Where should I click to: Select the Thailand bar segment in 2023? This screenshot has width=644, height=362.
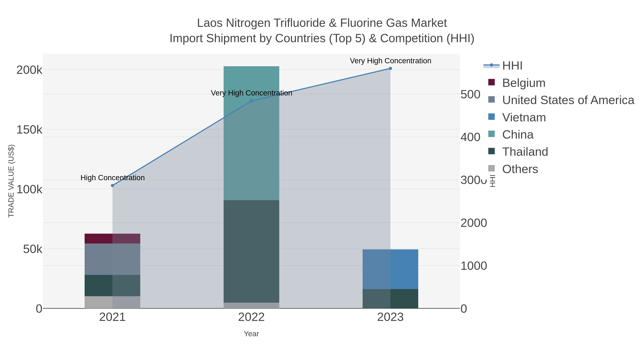(390, 299)
